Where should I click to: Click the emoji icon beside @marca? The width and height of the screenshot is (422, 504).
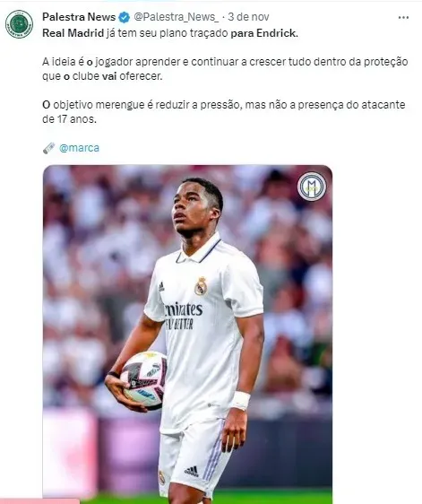point(49,148)
